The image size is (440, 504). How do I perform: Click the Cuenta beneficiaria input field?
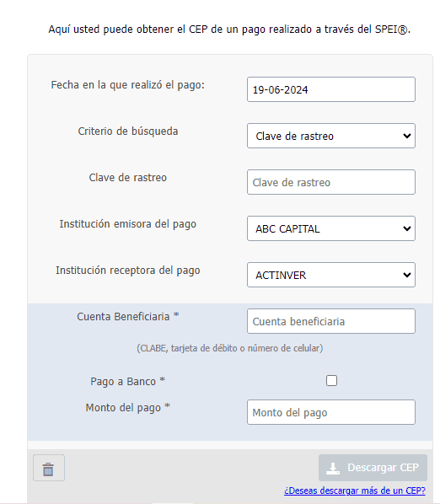[331, 321]
